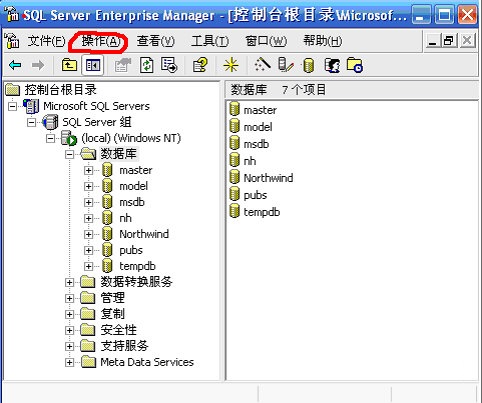Open the Help toolbar icon with question mark
482x403 pixels.
200,65
